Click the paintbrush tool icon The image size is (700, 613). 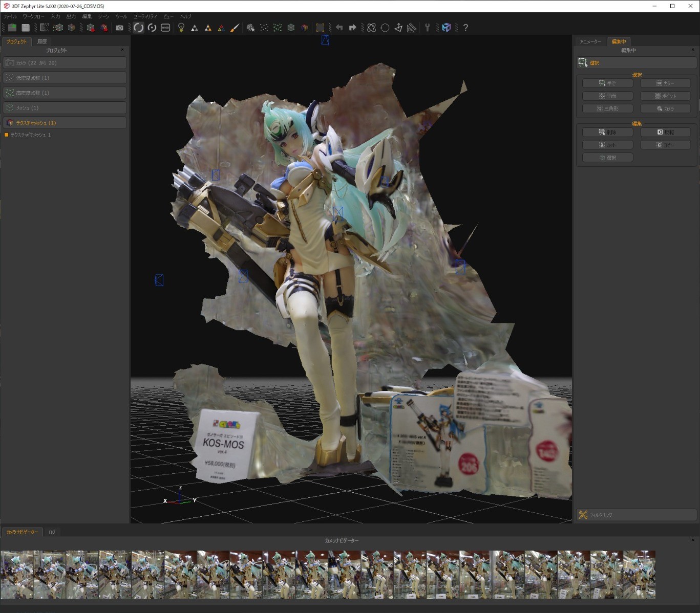point(235,28)
